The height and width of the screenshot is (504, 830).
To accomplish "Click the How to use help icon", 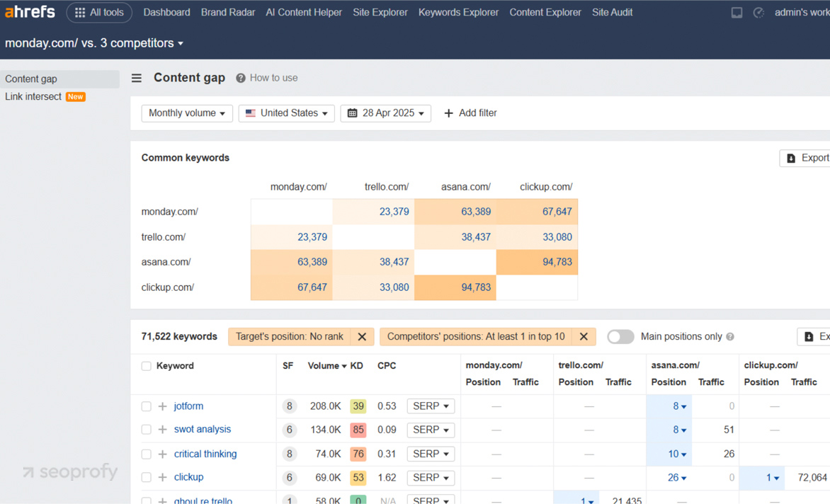I will pos(240,79).
